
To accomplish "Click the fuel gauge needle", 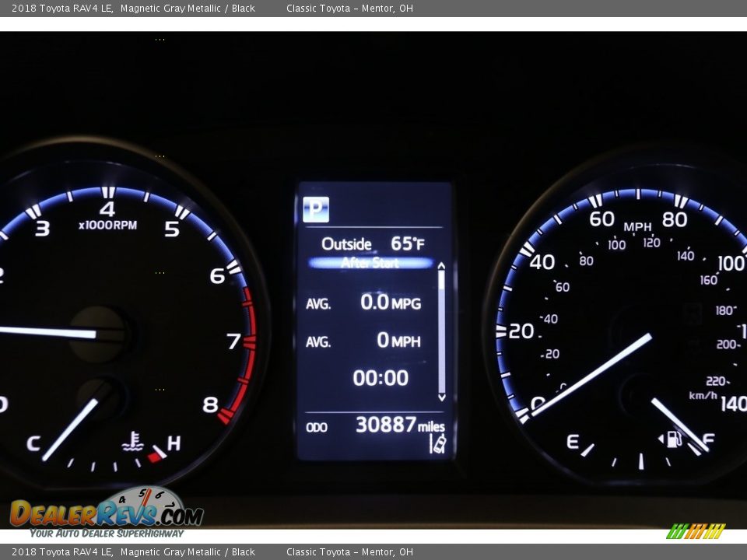I will click(x=679, y=425).
